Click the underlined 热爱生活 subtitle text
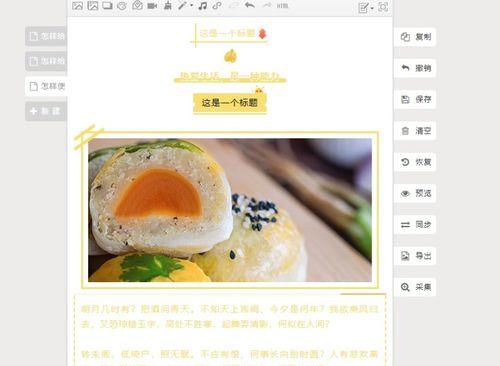Screen dimensions: 500x366 [230, 76]
